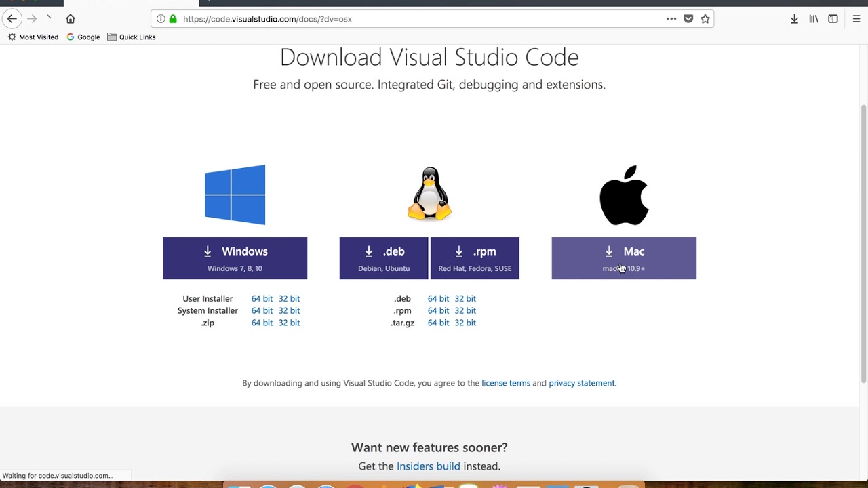Click the Want new features sooner? heading
Screen dimensions: 868x488
tap(429, 447)
